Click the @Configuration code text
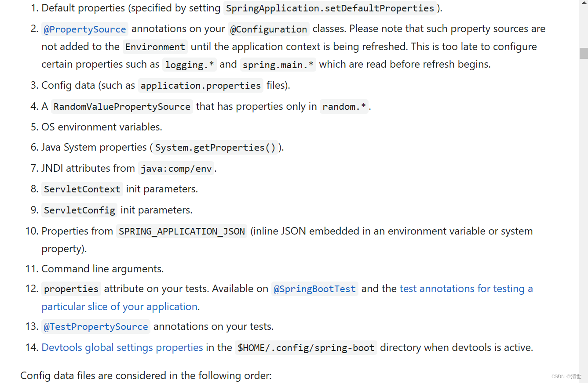 [269, 29]
